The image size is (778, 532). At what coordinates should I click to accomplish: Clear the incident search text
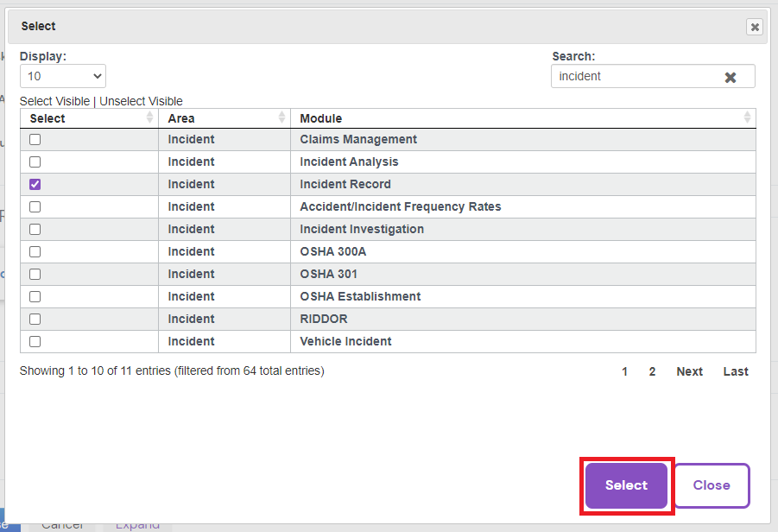tap(731, 76)
